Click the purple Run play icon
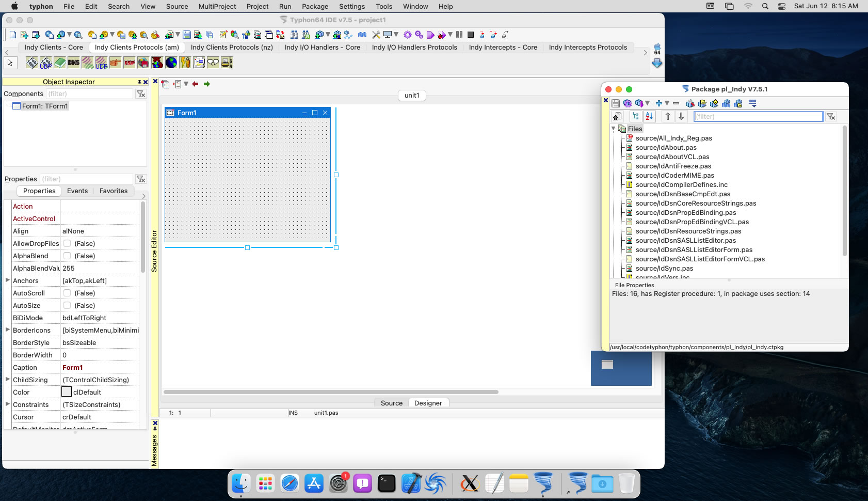The image size is (868, 501). [x=430, y=35]
